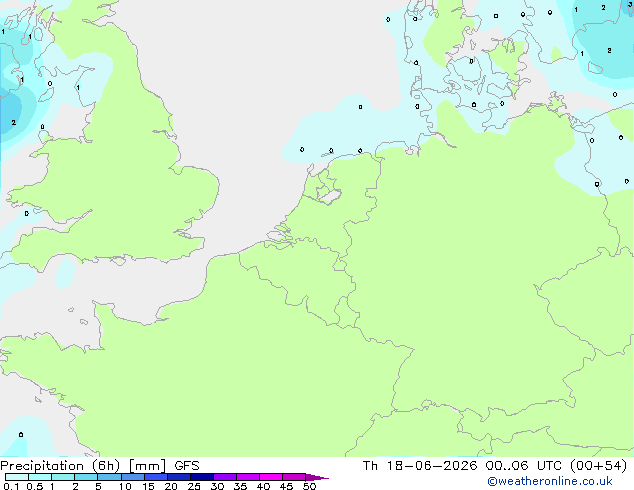634x490 pixels.
Task: Click the legend value '35'
Action: 241,486
